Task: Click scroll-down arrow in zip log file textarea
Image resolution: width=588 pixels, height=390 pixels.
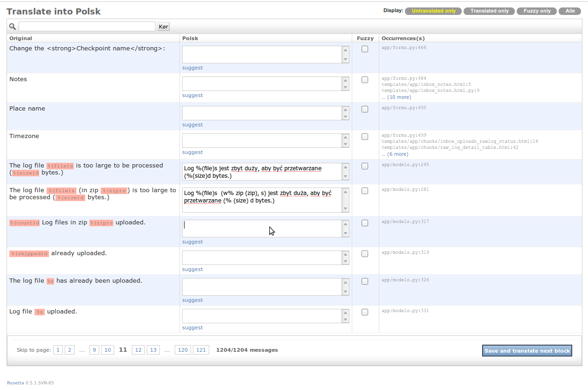Action: [x=345, y=209]
